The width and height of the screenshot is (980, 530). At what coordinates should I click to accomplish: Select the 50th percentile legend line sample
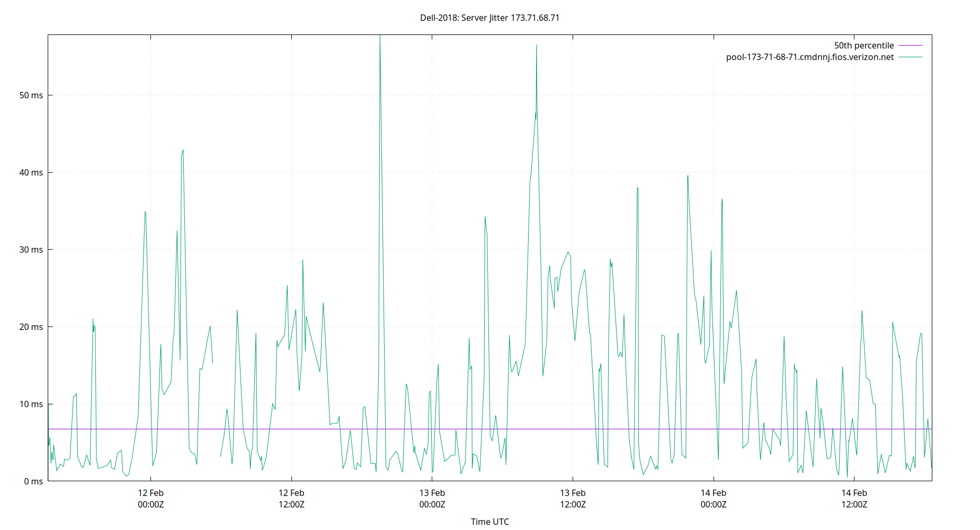910,45
